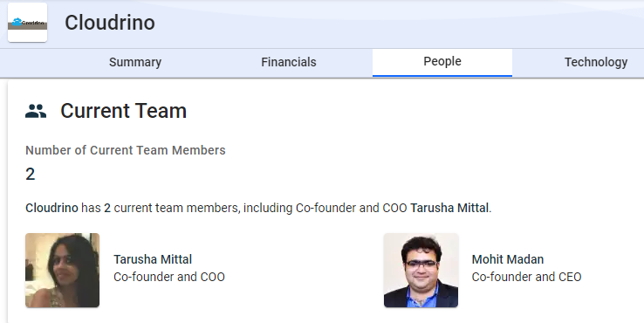Click the Mohit Madan name link
This screenshot has width=644, height=323.
(x=508, y=259)
